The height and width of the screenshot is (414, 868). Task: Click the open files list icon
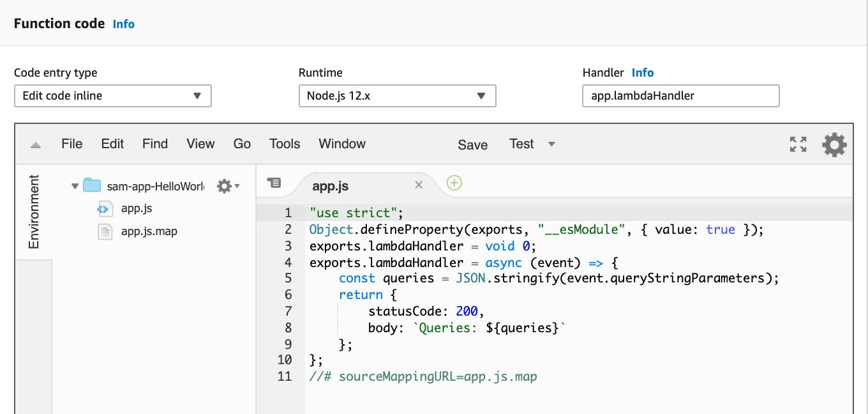(274, 182)
